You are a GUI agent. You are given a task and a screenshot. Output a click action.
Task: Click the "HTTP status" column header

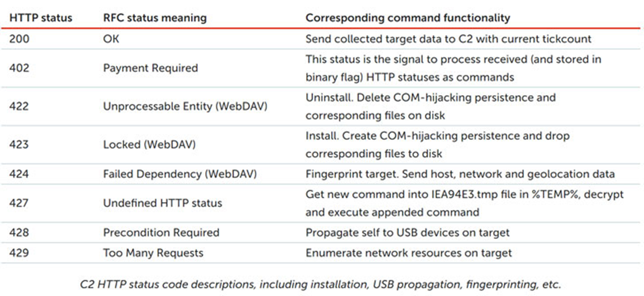point(41,18)
